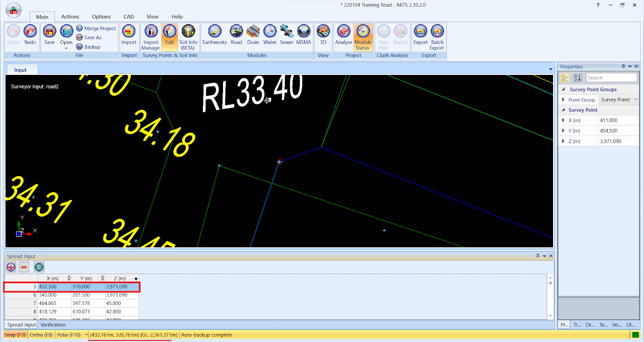Expand the X (m) property
Image resolution: width=644 pixels, height=342 pixels.
[563, 120]
